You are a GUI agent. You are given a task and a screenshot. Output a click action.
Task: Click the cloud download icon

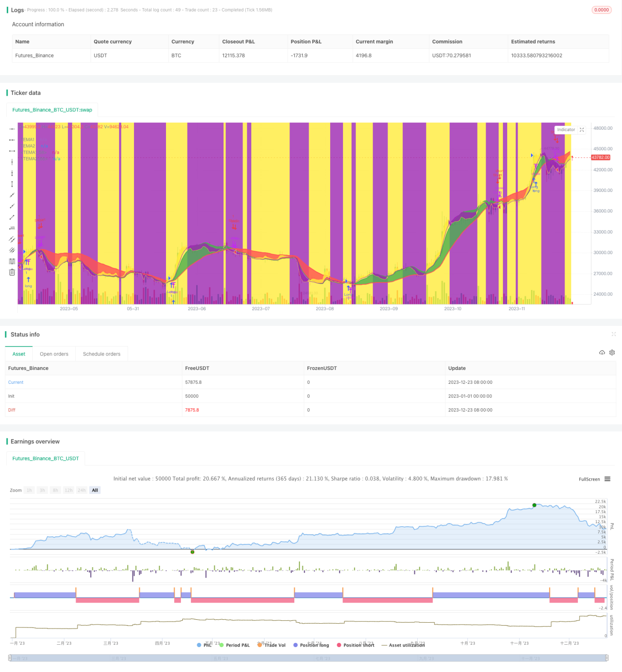(602, 352)
